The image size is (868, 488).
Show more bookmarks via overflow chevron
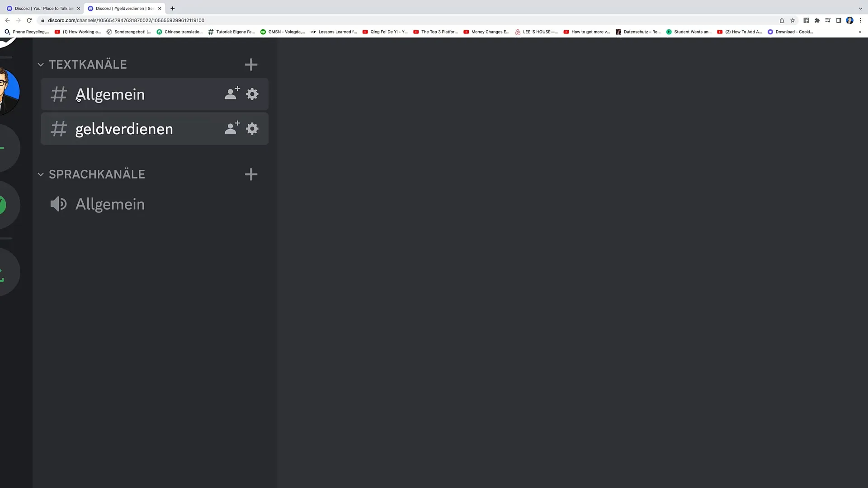tap(860, 32)
